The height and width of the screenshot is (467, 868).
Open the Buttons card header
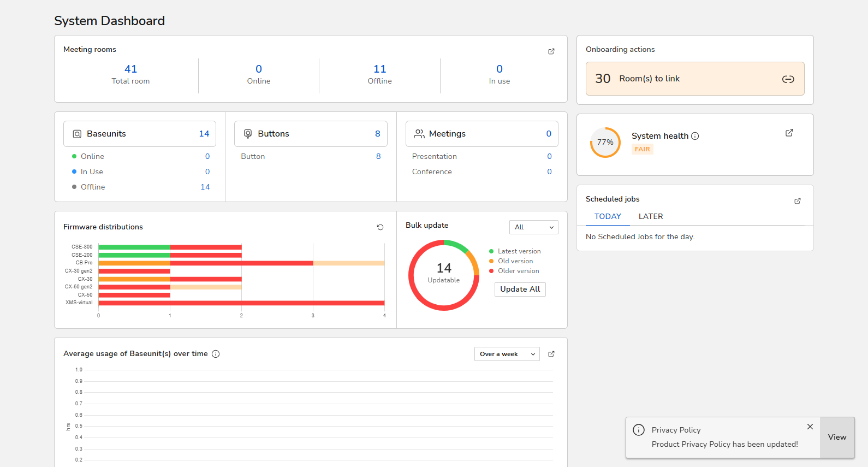311,134
